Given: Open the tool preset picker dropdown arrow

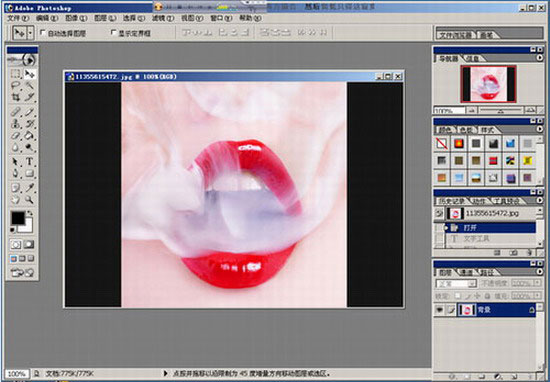Looking at the screenshot, I should [x=31, y=33].
